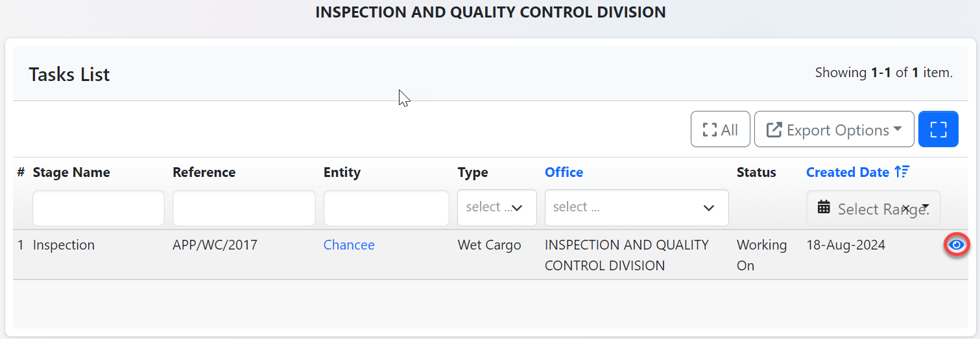The image size is (980, 339).
Task: Click the All button to show all records
Action: 720,130
